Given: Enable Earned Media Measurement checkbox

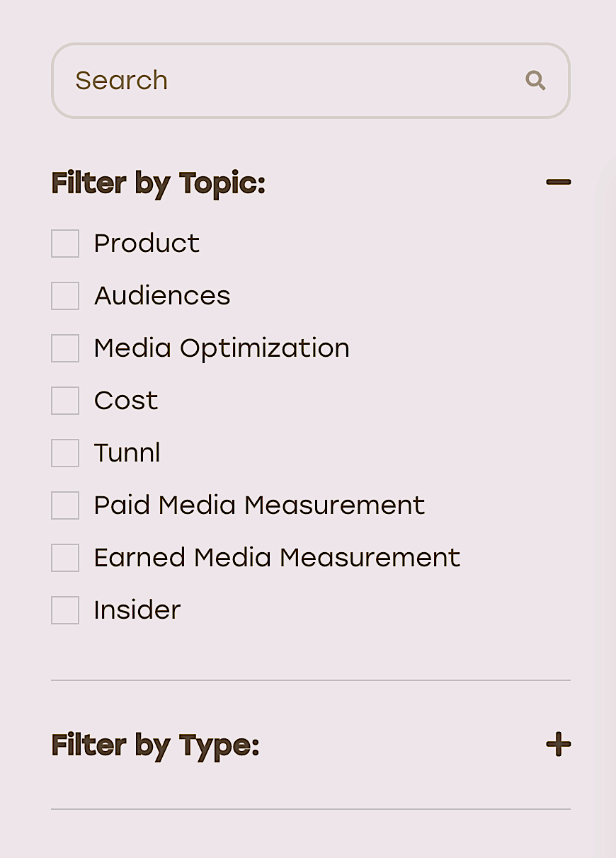Looking at the screenshot, I should click(x=65, y=558).
